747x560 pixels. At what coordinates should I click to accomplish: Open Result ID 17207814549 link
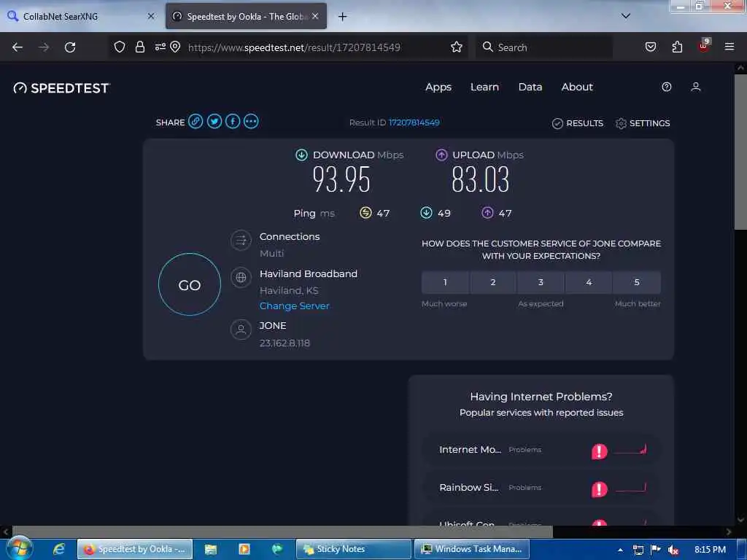click(x=414, y=122)
